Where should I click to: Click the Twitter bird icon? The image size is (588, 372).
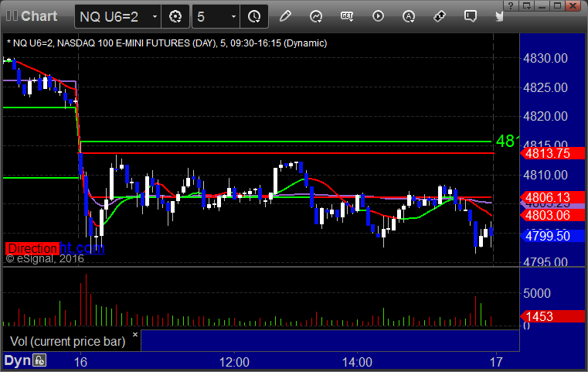pyautogui.click(x=499, y=16)
